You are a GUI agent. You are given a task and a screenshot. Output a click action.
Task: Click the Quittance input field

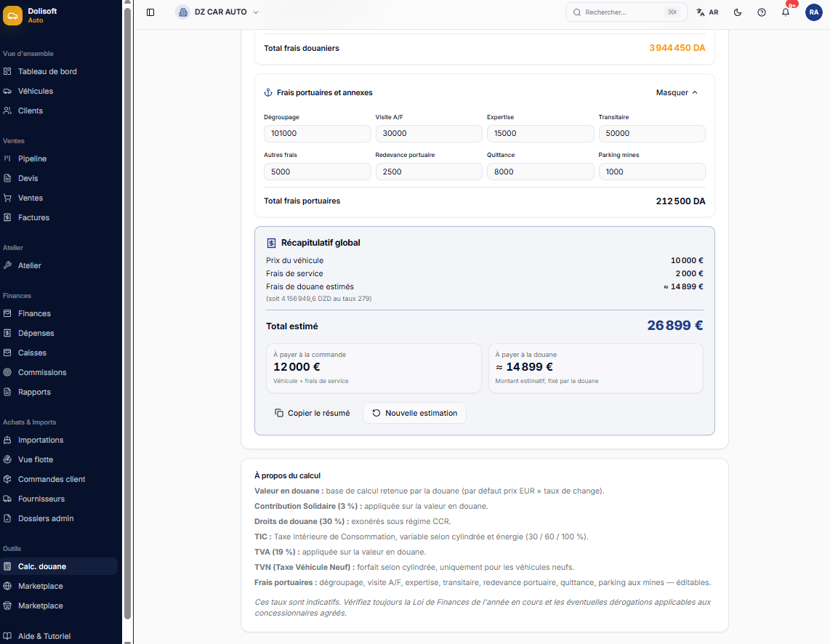pos(541,172)
